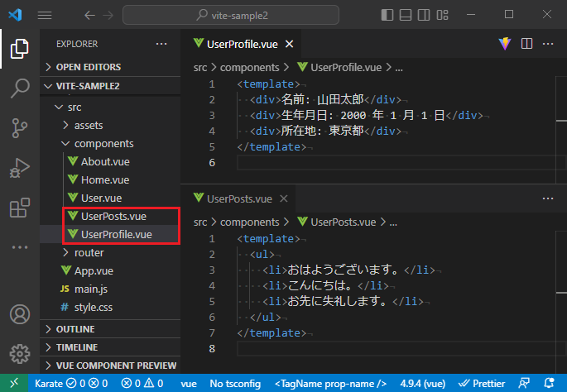The height and width of the screenshot is (392, 567).
Task: Open the Explorer view in activity bar
Action: (20, 49)
